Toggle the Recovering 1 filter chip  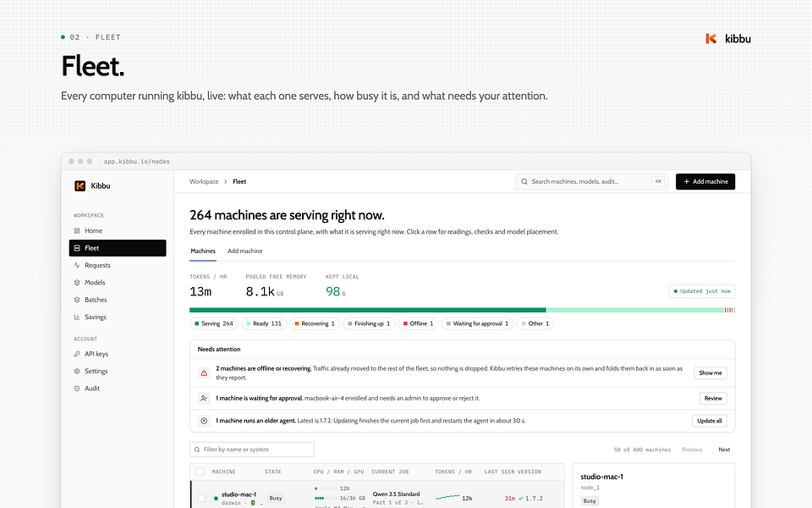pyautogui.click(x=315, y=323)
